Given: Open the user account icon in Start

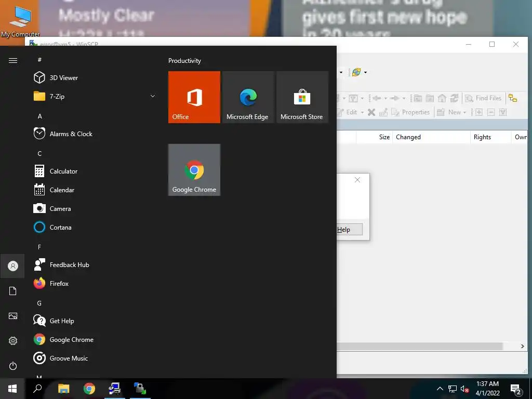Looking at the screenshot, I should point(13,265).
